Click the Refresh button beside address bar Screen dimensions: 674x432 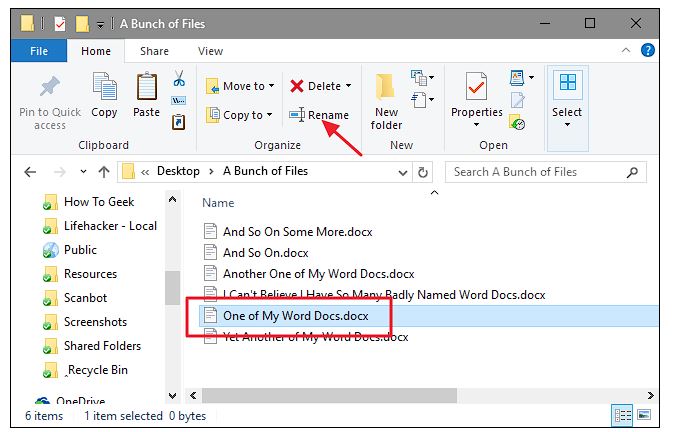click(423, 172)
